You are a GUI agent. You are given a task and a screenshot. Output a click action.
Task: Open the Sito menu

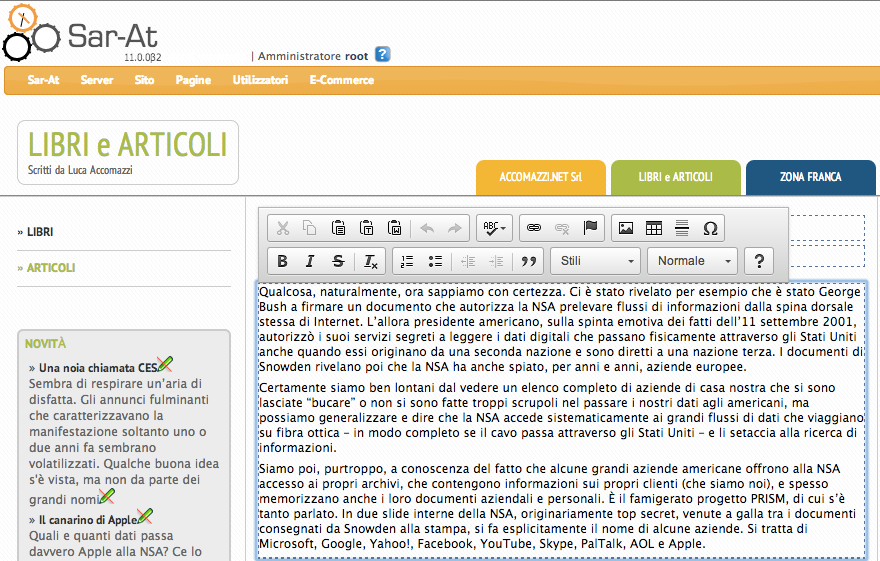click(144, 80)
